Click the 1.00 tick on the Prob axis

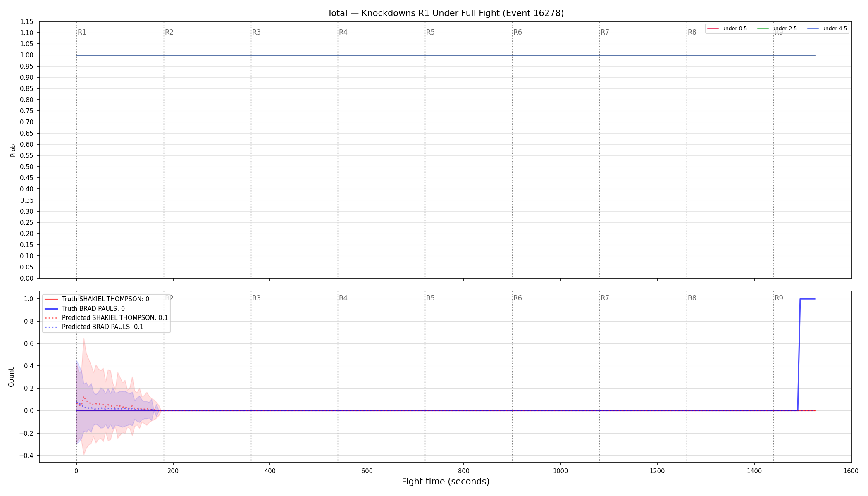(x=27, y=55)
